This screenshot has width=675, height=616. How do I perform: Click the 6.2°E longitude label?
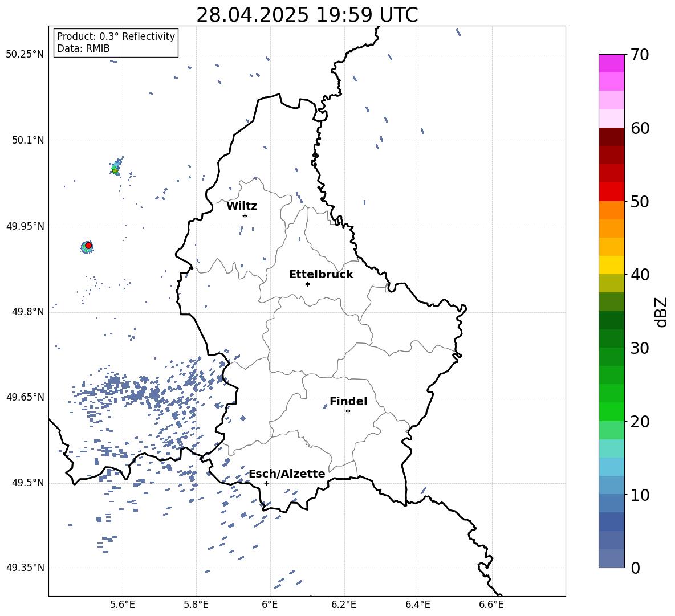[x=344, y=605]
